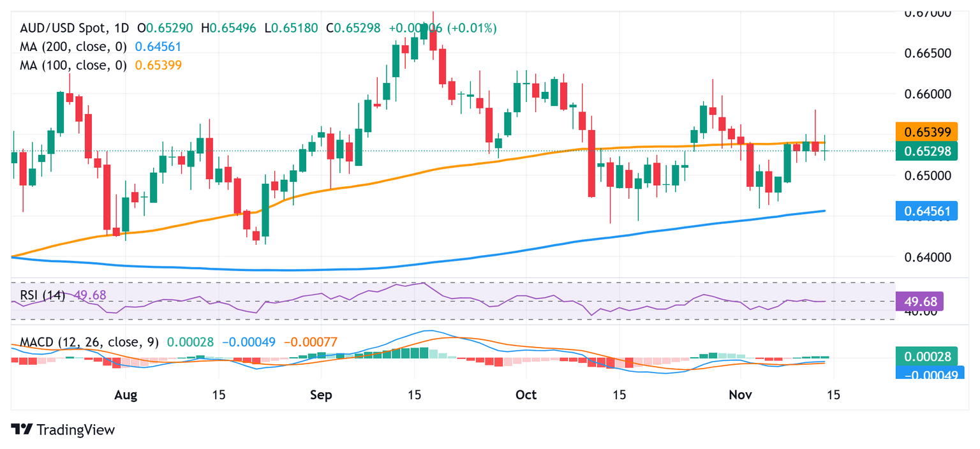This screenshot has height=449, width=980.
Task: Select the MACD (12, 26, close, 9) label
Action: pyautogui.click(x=89, y=342)
